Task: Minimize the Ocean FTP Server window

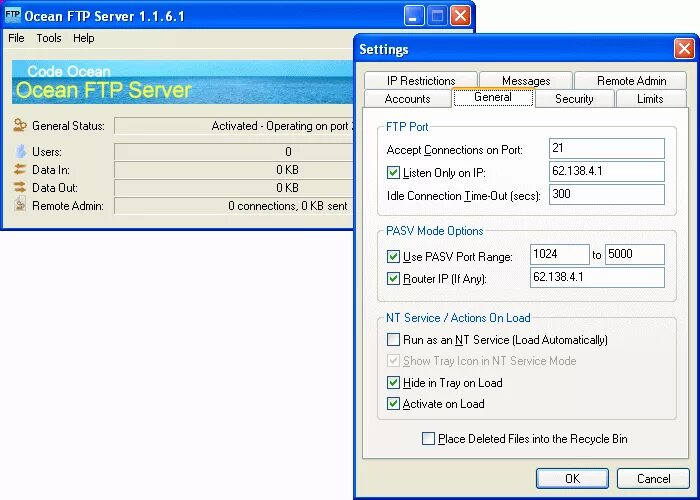Action: 414,16
